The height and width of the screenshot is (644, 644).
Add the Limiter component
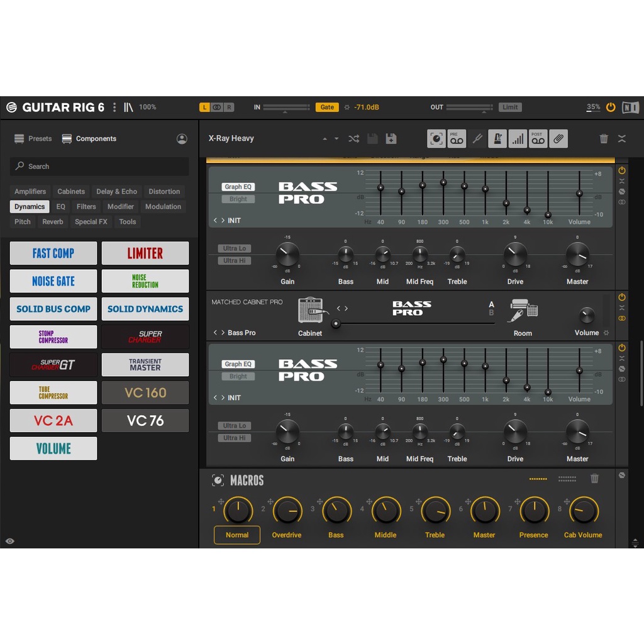coord(145,253)
